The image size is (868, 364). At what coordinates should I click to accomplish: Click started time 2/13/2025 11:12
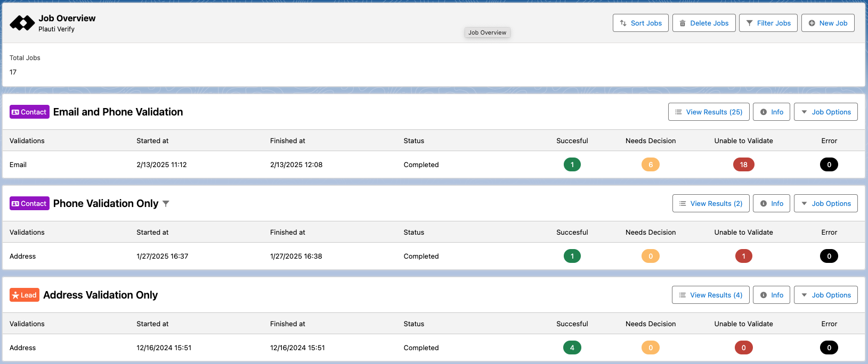click(x=161, y=164)
